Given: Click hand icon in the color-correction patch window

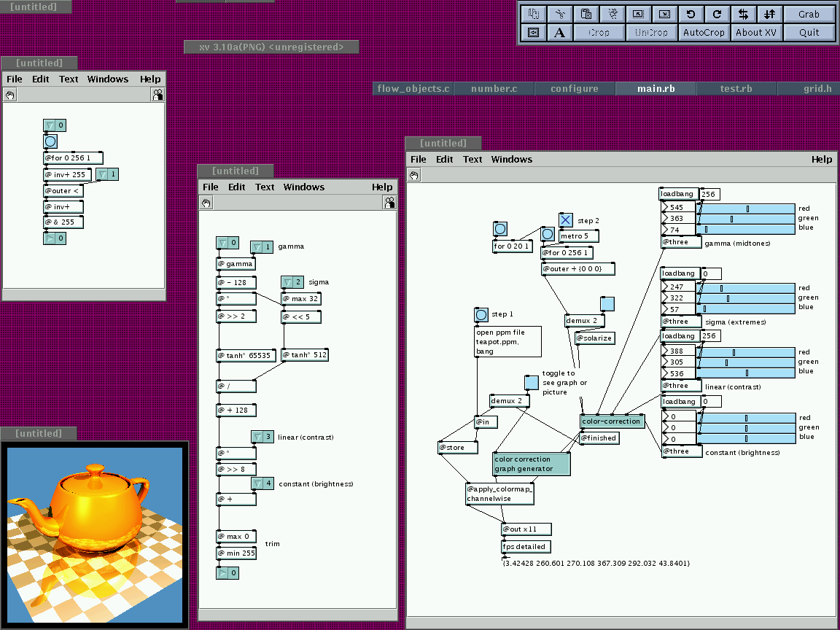Looking at the screenshot, I should 414,175.
